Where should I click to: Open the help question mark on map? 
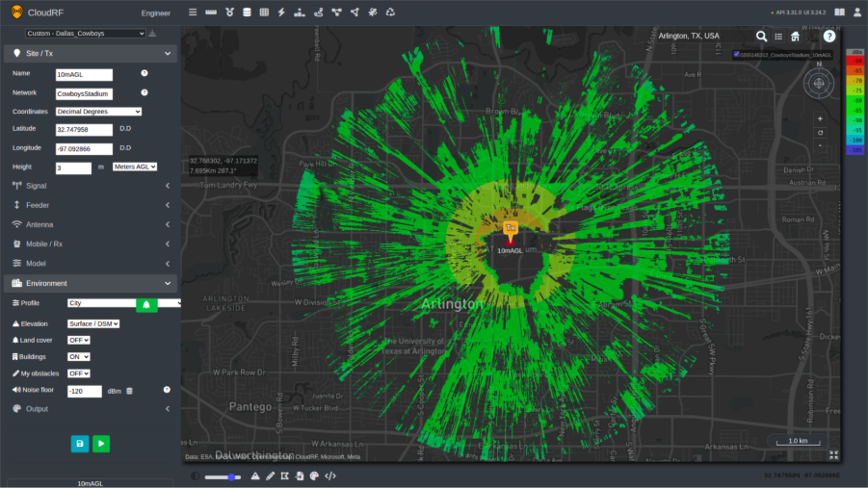click(x=829, y=37)
